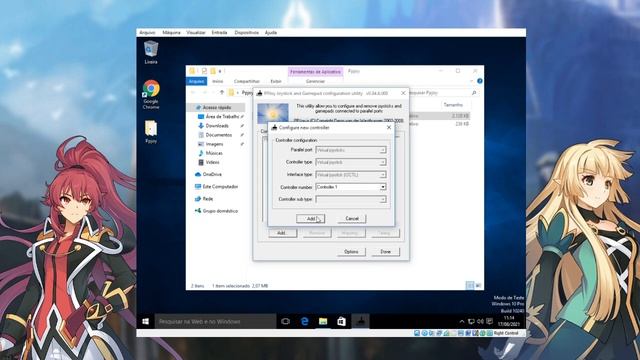Open the Visualizar menu

(196, 33)
